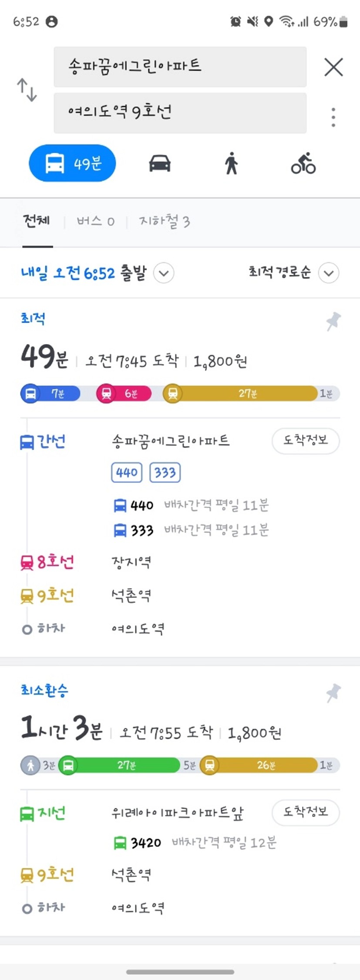The image size is (360, 980).
Task: Select bus 440 number chip
Action: [x=127, y=472]
